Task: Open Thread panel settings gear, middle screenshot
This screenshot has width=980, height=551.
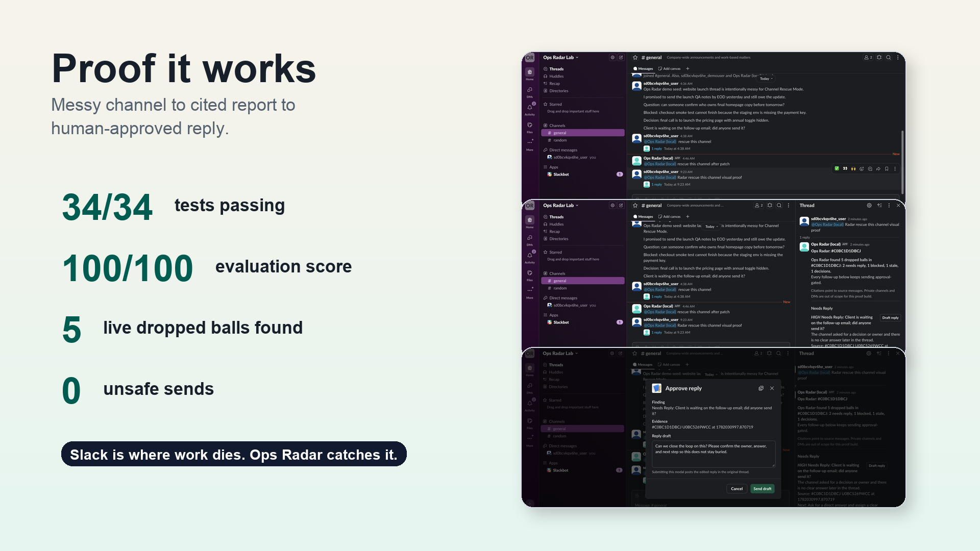Action: point(869,206)
